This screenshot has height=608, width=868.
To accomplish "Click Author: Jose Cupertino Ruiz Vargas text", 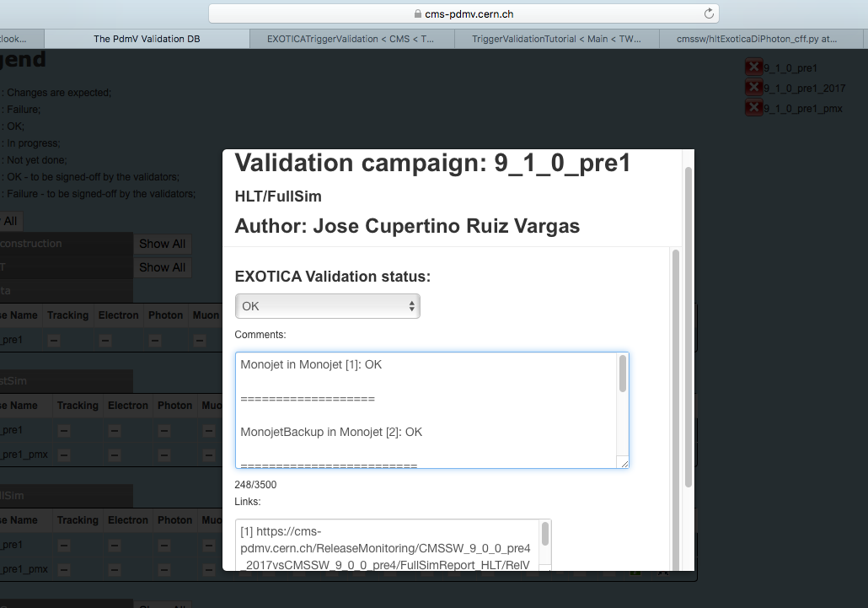I will click(x=407, y=226).
